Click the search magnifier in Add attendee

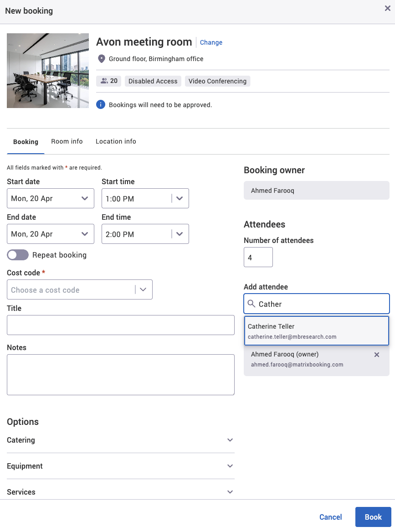click(251, 303)
